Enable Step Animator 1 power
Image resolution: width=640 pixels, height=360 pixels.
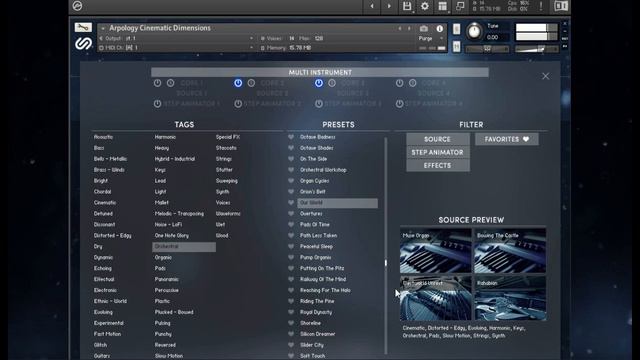click(158, 104)
